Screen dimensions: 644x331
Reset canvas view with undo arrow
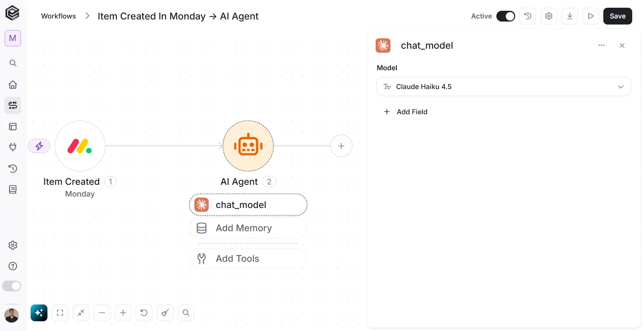coord(144,313)
